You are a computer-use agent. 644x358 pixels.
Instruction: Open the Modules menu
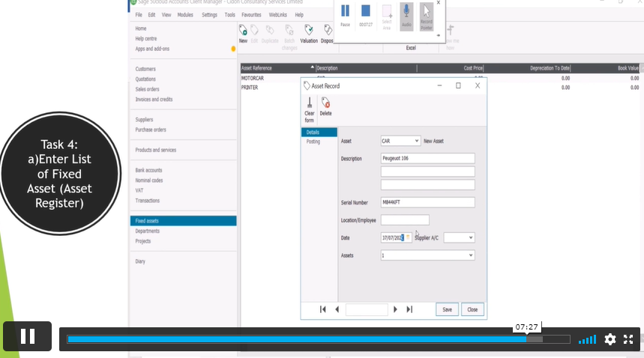click(x=185, y=15)
